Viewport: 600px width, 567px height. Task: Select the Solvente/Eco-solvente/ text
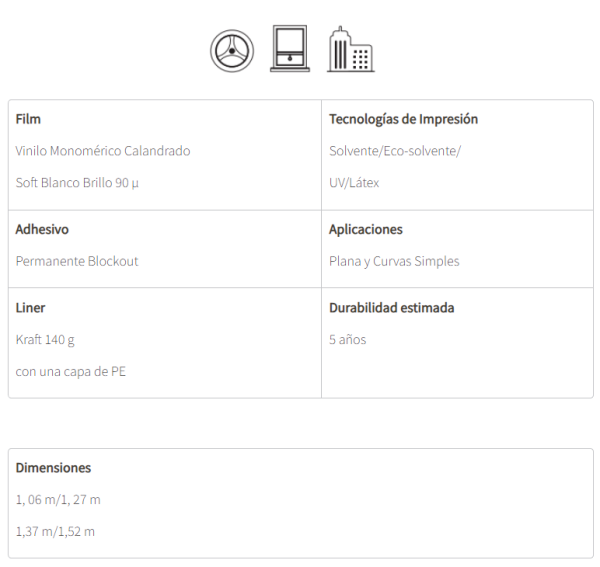pyautogui.click(x=395, y=151)
